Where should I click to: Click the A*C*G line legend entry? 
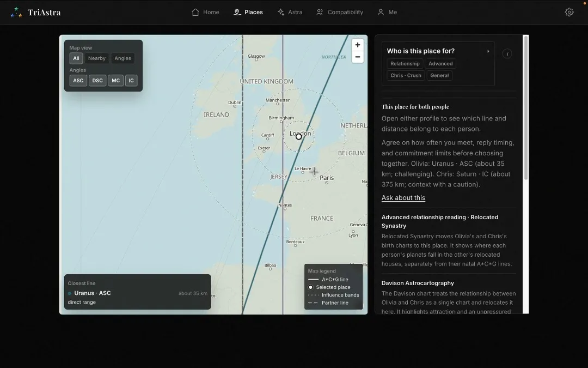point(328,279)
